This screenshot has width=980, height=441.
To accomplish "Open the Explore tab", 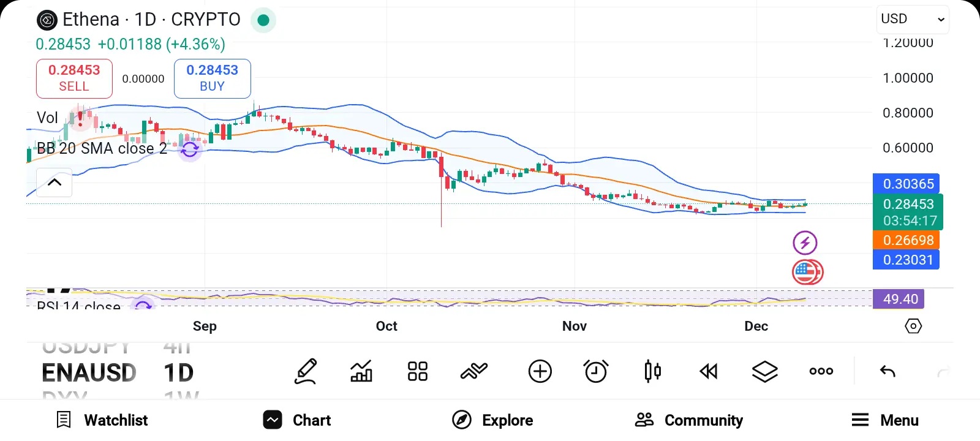I will (x=492, y=420).
